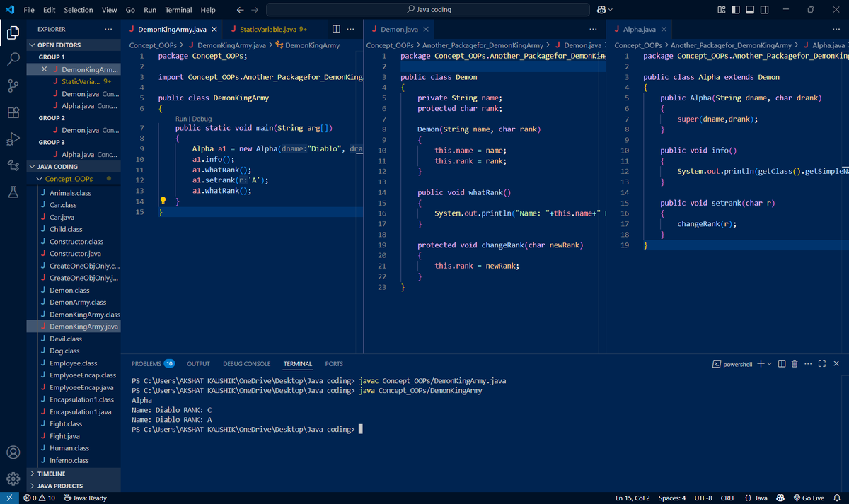Viewport: 849px width, 504px height.
Task: Go forward with the right arrow
Action: (254, 10)
